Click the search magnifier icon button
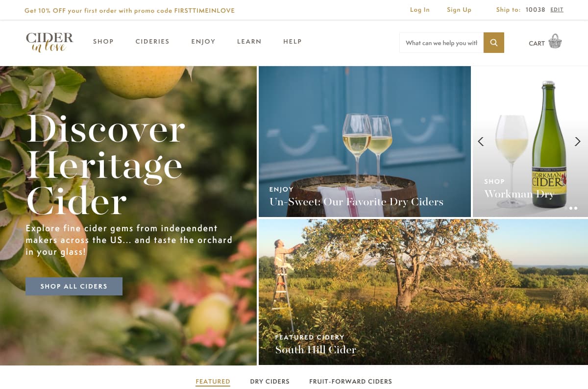Viewport: 588px width, 389px height. click(493, 43)
